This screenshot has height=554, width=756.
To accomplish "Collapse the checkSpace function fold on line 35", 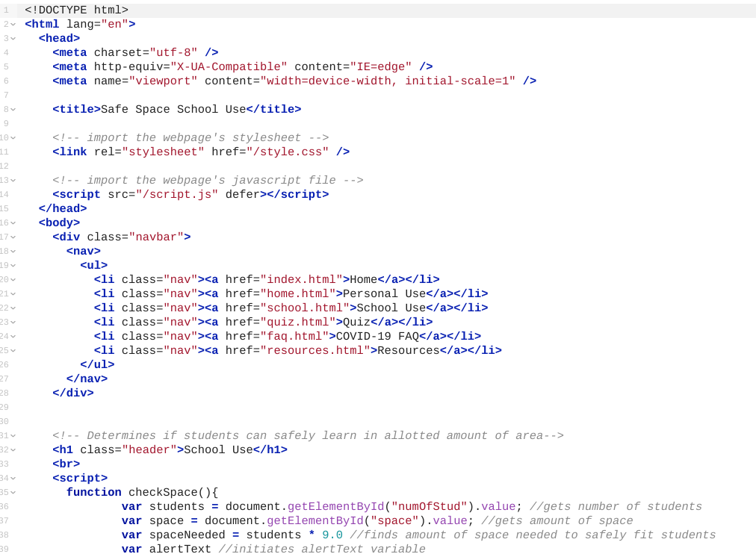I will click(x=13, y=492).
